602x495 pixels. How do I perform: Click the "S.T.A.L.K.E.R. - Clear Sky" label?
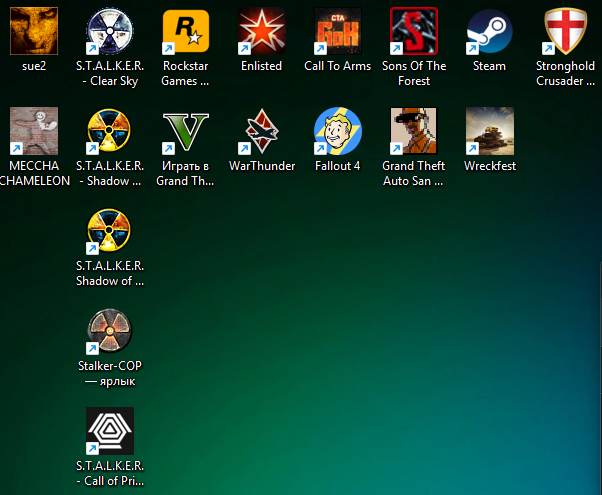pyautogui.click(x=110, y=73)
